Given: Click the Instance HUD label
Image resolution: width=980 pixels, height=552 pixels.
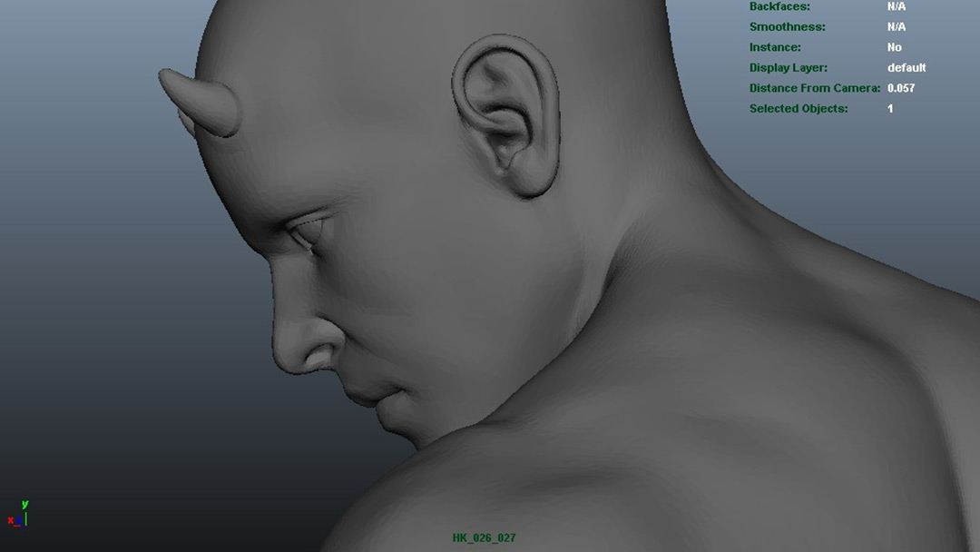Looking at the screenshot, I should (775, 47).
